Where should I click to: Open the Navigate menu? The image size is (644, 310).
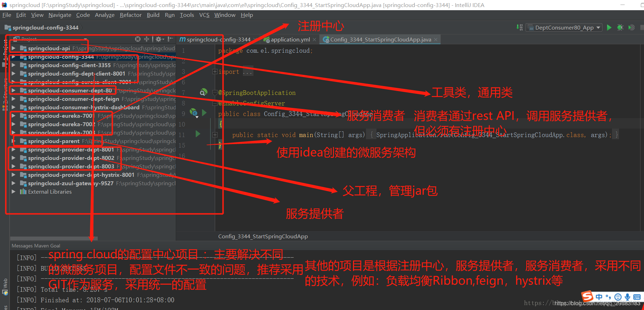[60, 15]
